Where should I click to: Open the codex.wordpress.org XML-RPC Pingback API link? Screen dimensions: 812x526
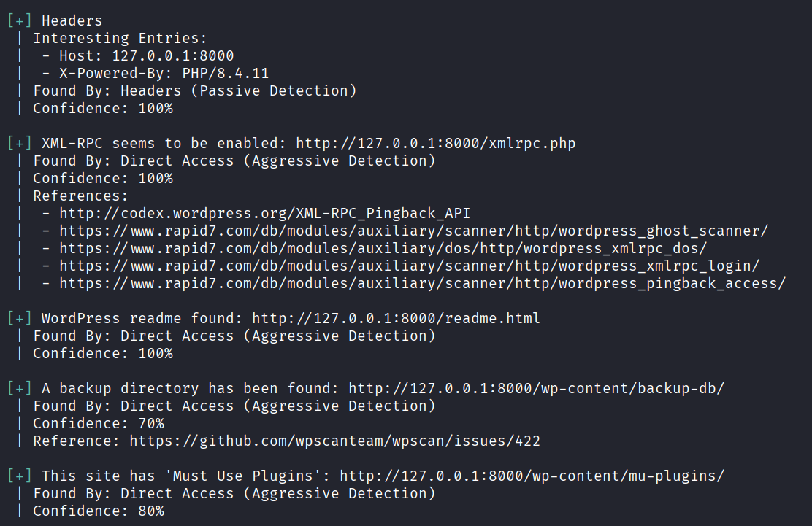pyautogui.click(x=264, y=213)
